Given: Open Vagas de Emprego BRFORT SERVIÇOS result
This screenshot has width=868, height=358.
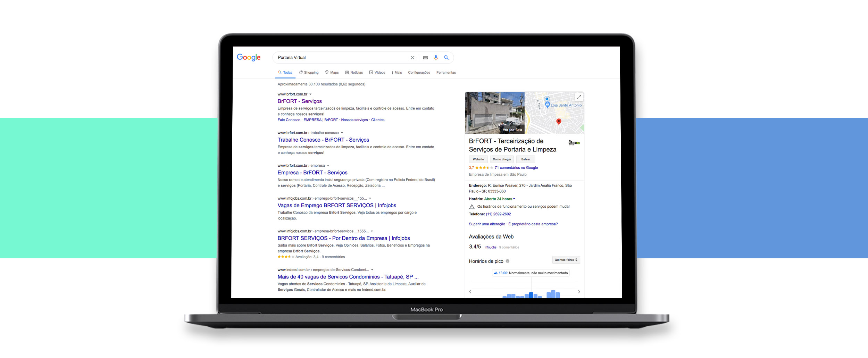Looking at the screenshot, I should [x=337, y=206].
